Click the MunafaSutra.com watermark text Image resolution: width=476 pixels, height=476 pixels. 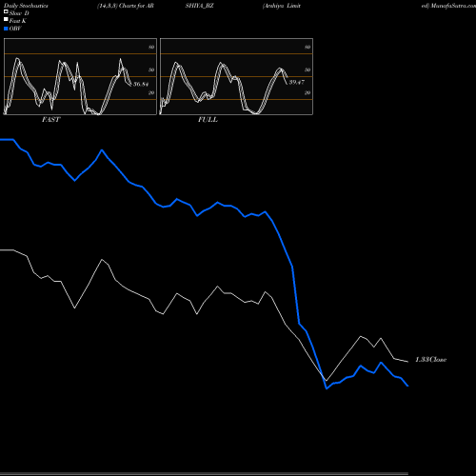[453, 6]
